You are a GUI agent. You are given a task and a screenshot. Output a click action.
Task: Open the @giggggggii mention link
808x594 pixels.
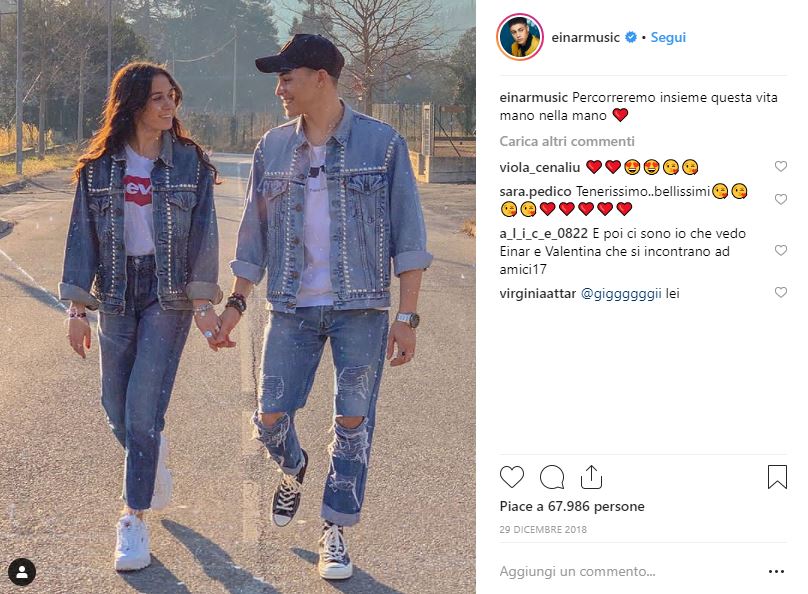click(x=621, y=294)
